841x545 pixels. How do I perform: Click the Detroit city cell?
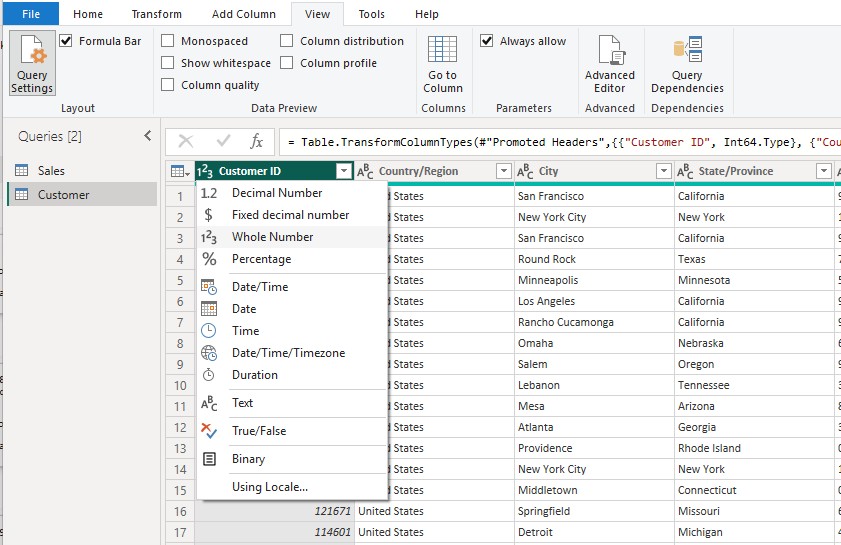click(594, 532)
